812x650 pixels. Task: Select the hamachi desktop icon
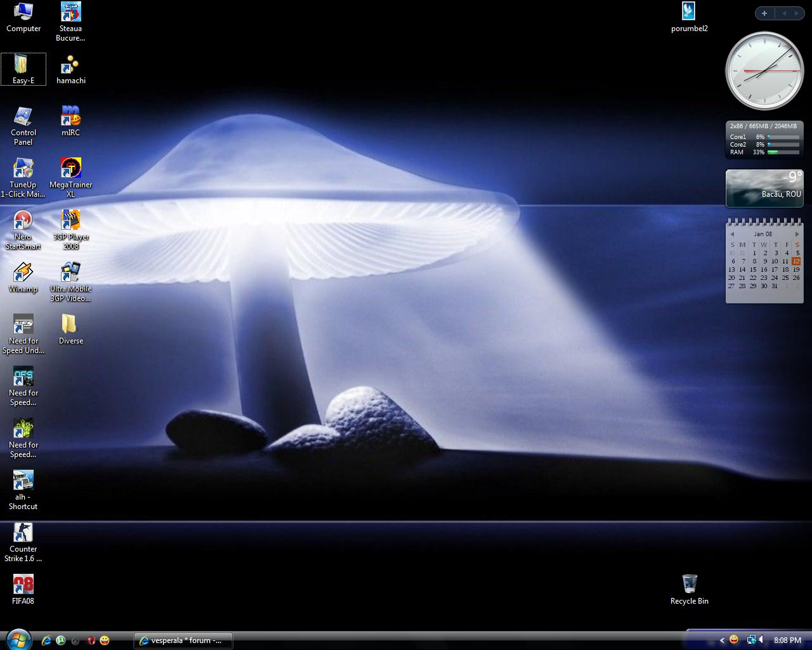[70, 65]
